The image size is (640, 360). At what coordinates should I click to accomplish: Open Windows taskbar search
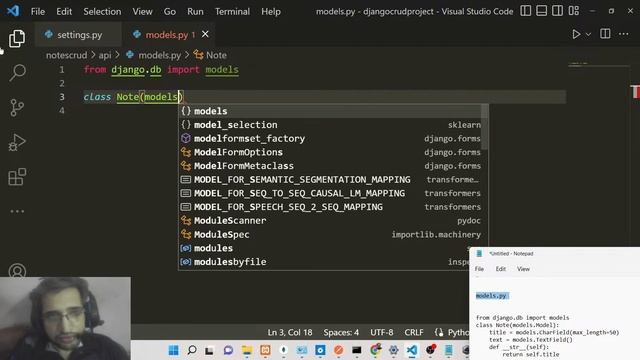(x=191, y=350)
